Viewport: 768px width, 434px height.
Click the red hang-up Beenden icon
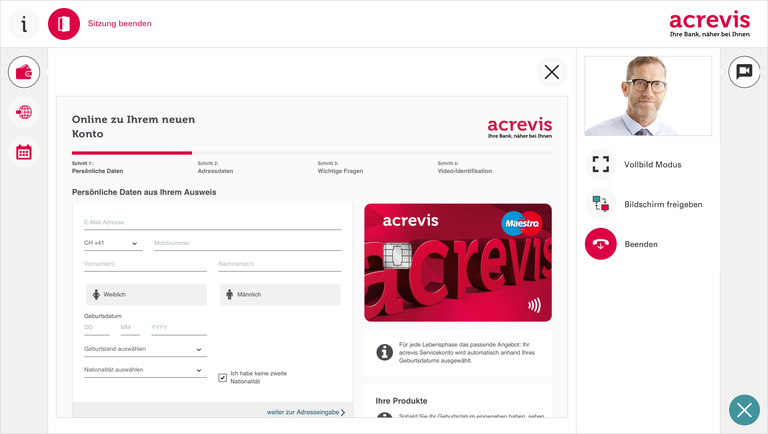600,243
